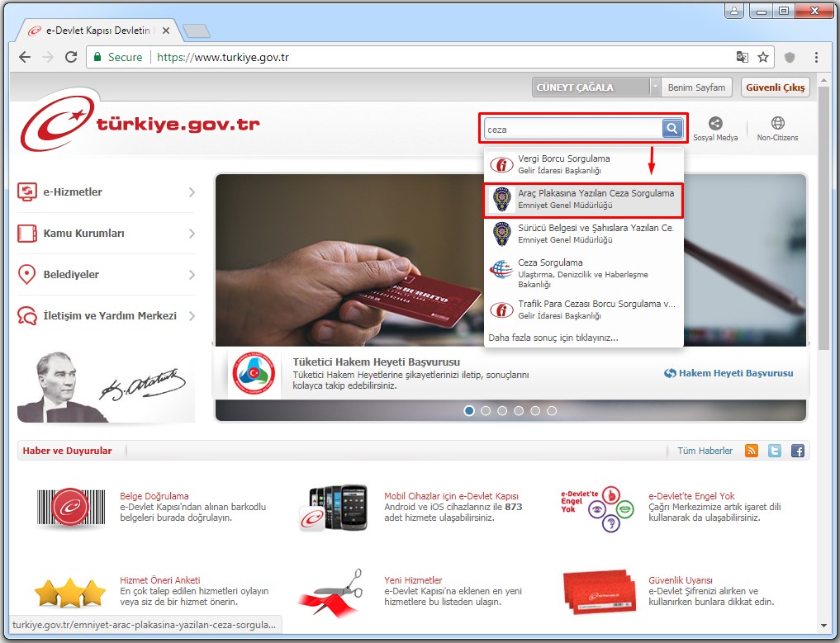Jump to the last carousel slide dot

tap(552, 410)
